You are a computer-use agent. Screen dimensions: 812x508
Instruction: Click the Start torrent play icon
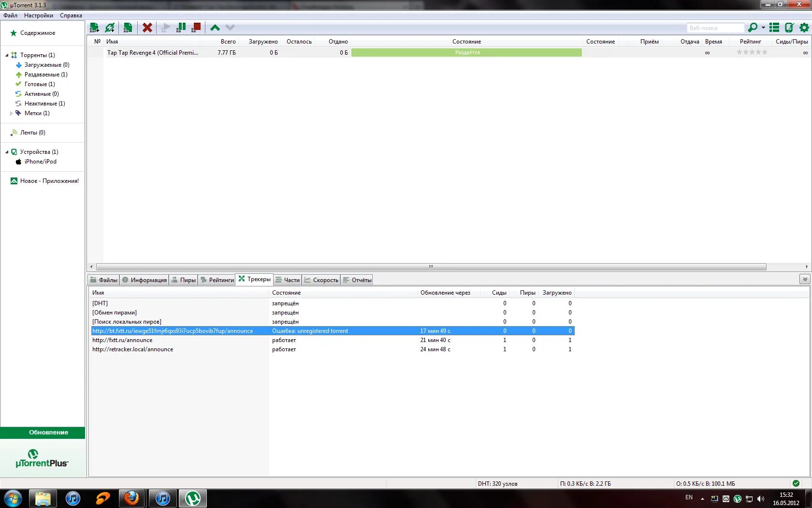166,28
